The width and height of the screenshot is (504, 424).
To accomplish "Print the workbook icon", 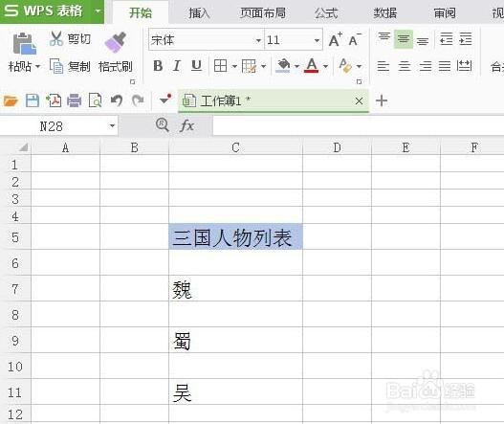I will 75,100.
